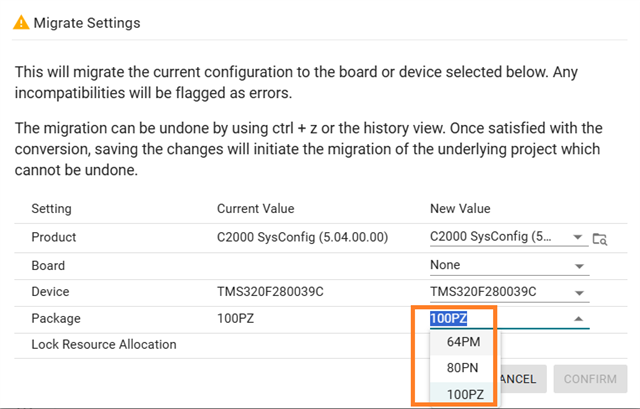Click the Lock Resource Allocation label
The height and width of the screenshot is (409, 640).
point(104,344)
